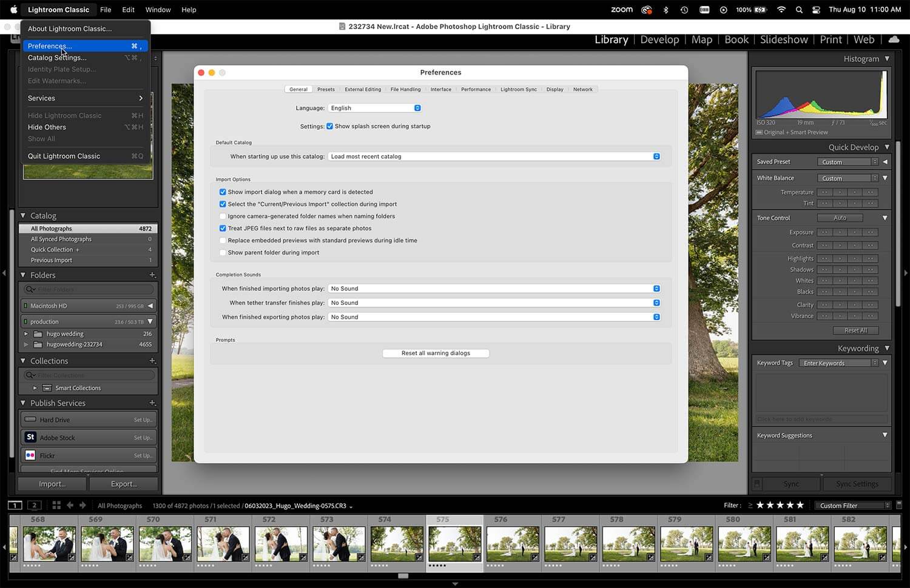910x588 pixels.
Task: Collapse the Keywording panel
Action: tap(887, 349)
